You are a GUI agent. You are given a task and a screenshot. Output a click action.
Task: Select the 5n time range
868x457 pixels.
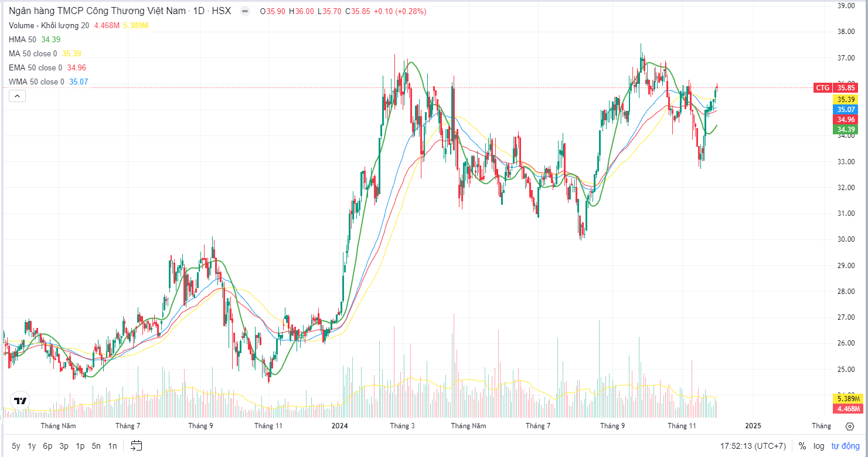[x=96, y=446]
